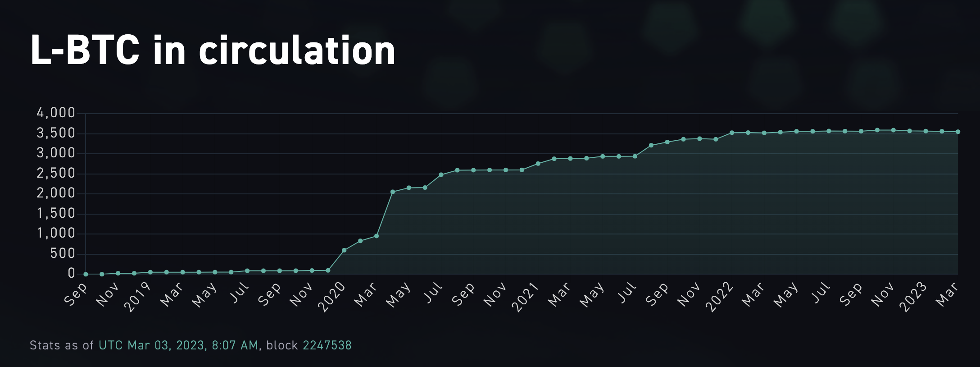The width and height of the screenshot is (980, 367).
Task: Select the first data point at chart origin
Action: (86, 274)
